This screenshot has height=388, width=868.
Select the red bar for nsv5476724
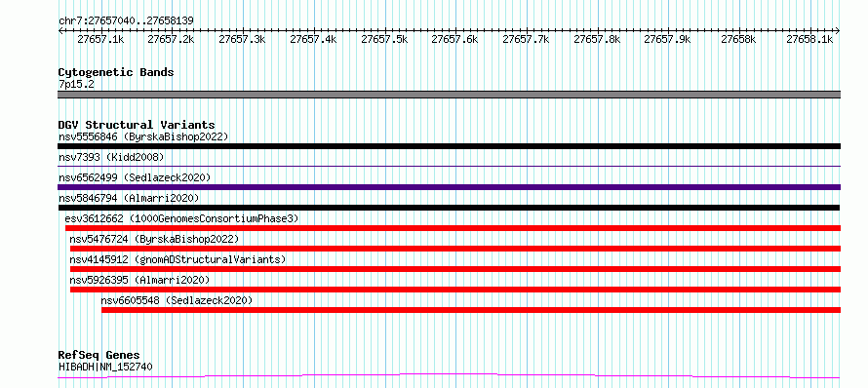pos(455,249)
